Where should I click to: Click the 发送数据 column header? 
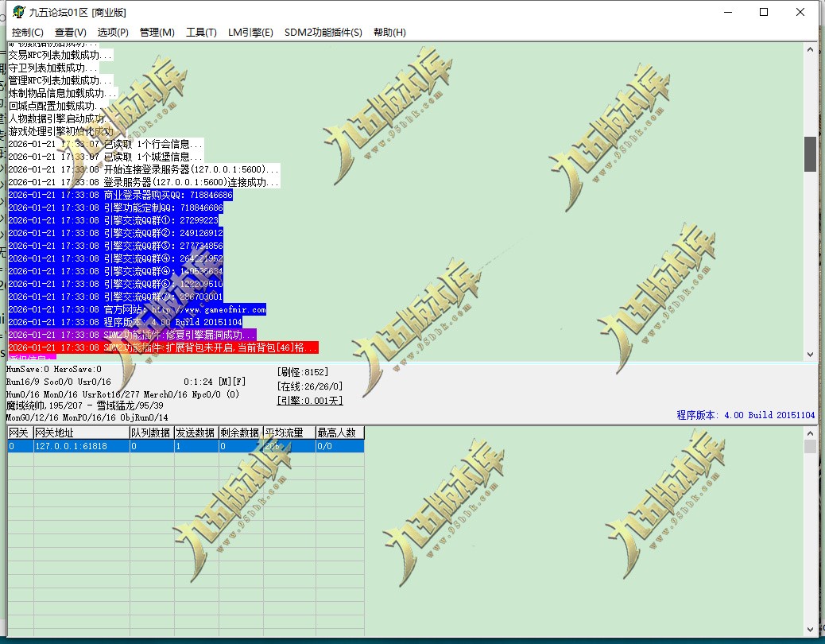pos(196,433)
